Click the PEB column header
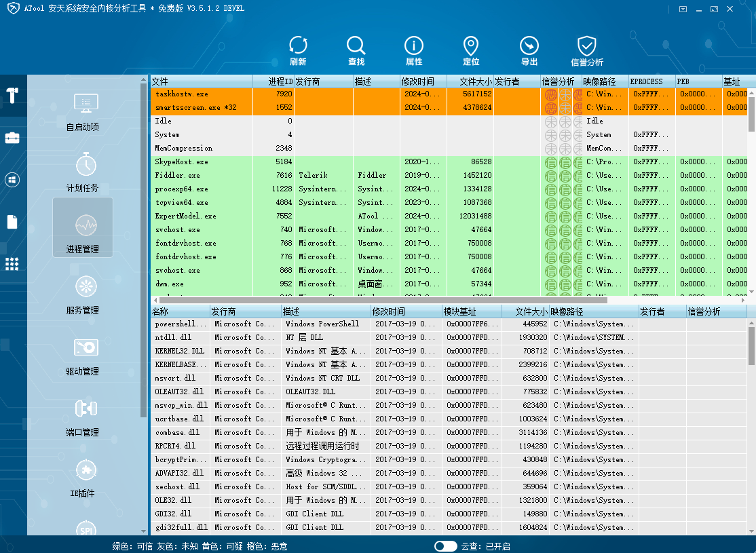The width and height of the screenshot is (756, 553). pyautogui.click(x=698, y=81)
